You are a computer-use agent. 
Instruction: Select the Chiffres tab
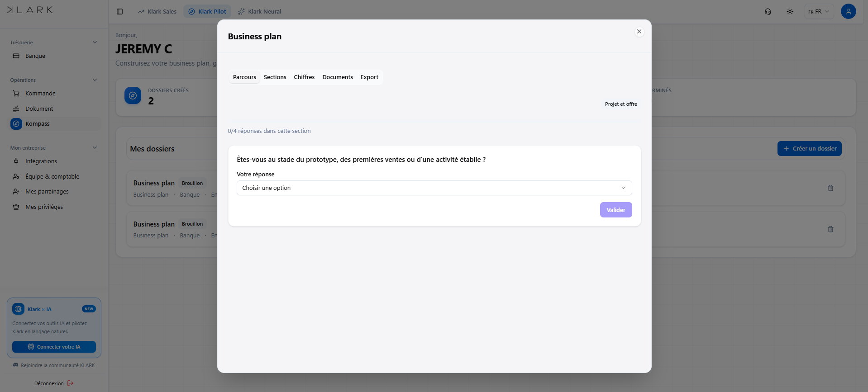304,77
